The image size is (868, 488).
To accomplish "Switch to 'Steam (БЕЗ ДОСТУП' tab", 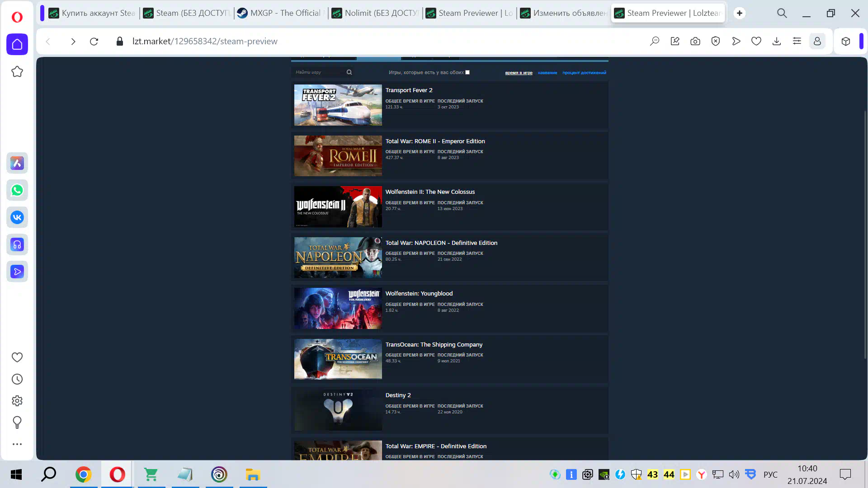I will coord(187,13).
